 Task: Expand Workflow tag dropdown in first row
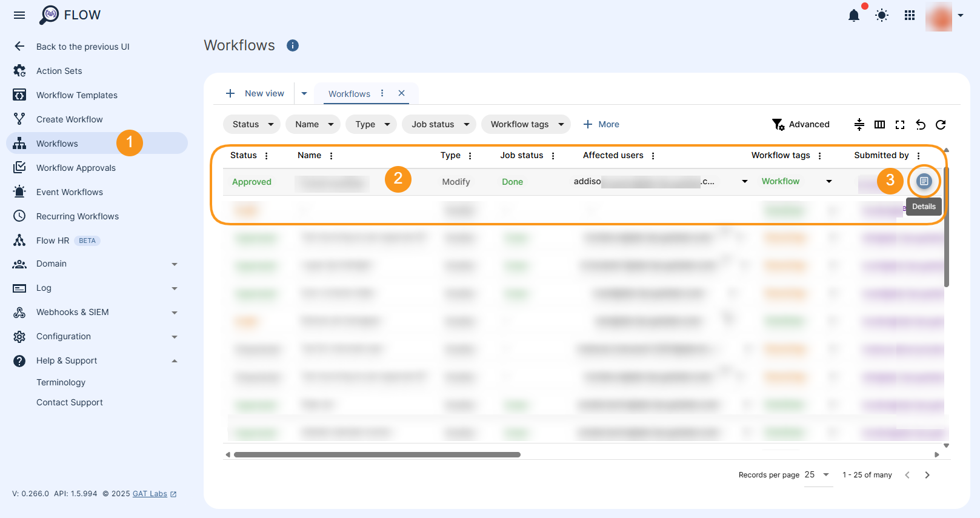coord(829,181)
